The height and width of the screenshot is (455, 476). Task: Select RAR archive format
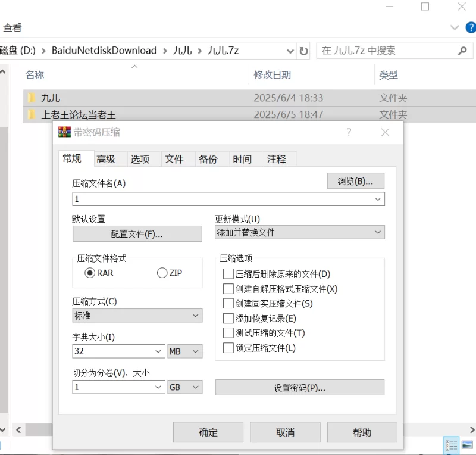pyautogui.click(x=90, y=273)
